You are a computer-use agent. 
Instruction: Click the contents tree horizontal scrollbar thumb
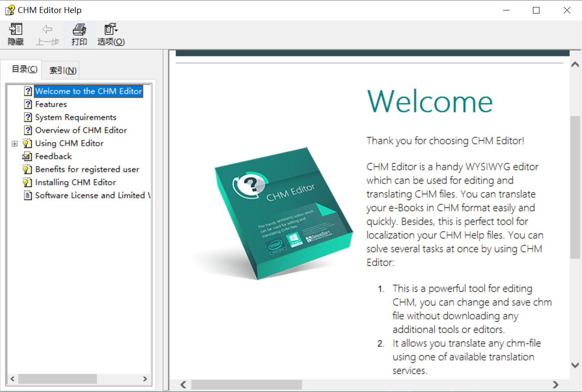[x=57, y=379]
